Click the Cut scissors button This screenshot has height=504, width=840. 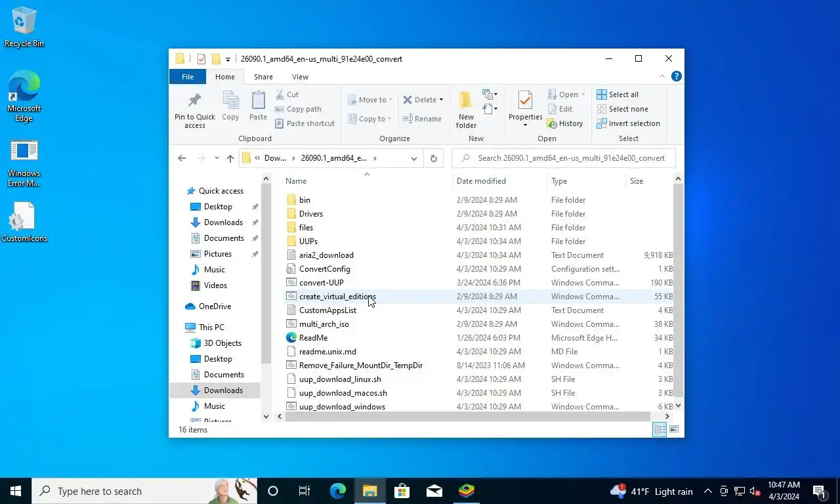pos(287,94)
